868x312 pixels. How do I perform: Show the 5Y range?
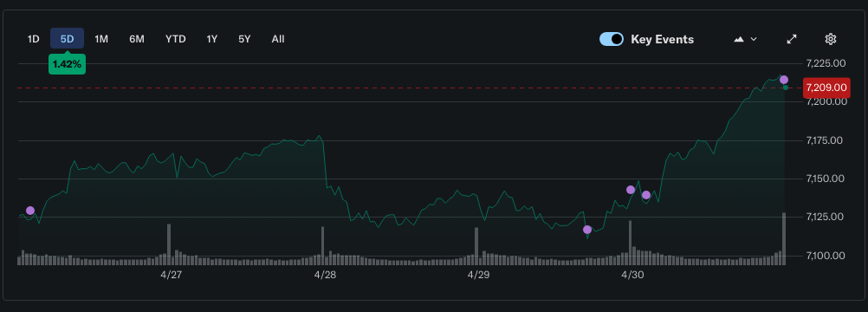(x=244, y=39)
